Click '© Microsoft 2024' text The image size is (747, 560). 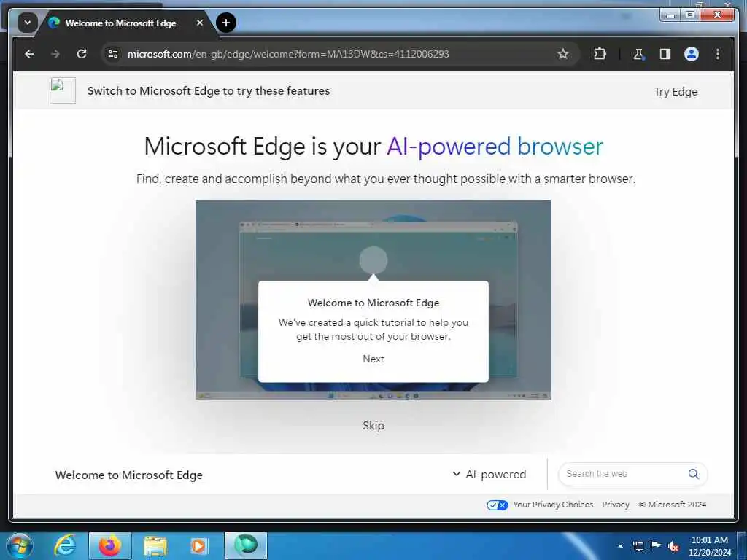pyautogui.click(x=672, y=505)
